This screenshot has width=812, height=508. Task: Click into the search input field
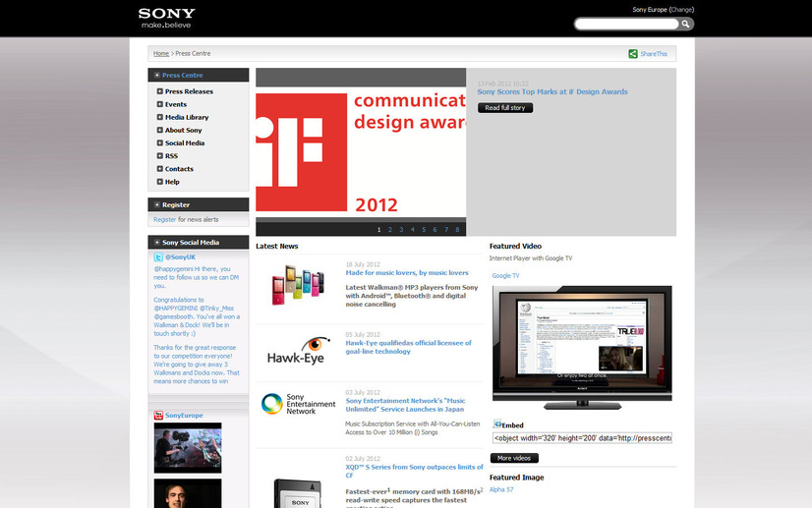coord(626,24)
